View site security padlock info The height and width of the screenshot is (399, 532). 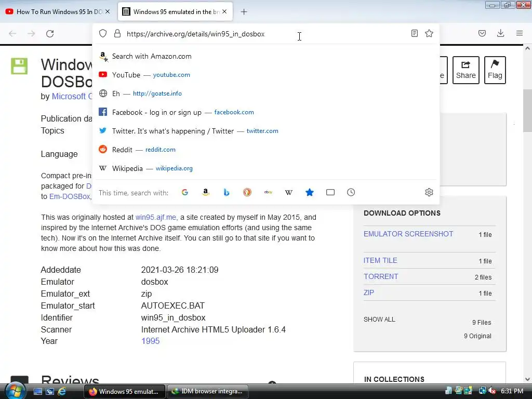click(x=117, y=34)
